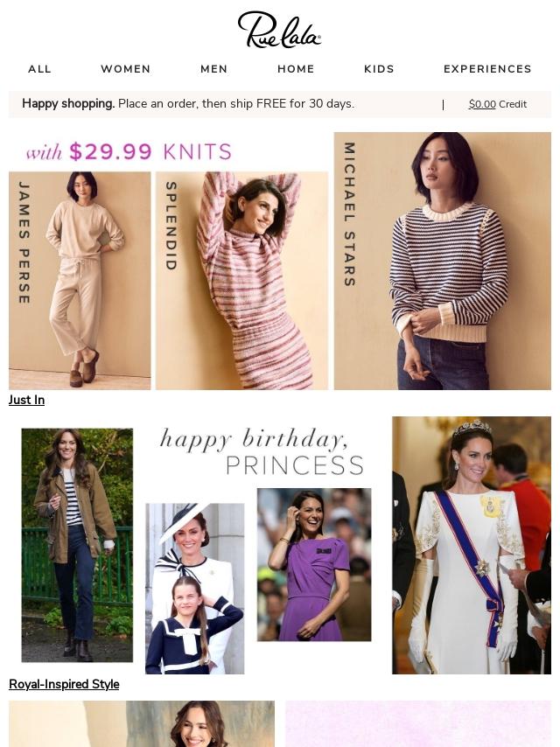
Task: Click the happy birthday, Princess heading
Action: point(262,451)
